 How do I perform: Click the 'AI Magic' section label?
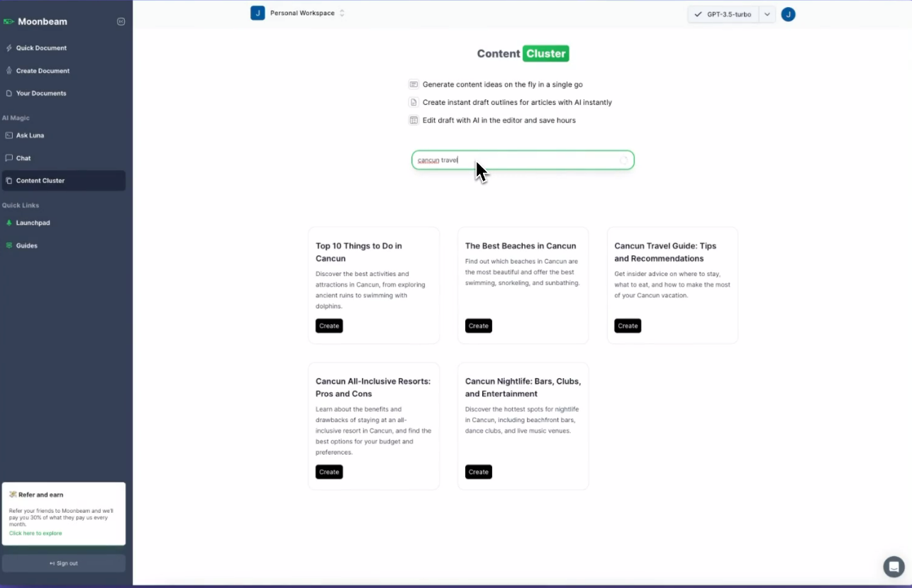coord(16,118)
